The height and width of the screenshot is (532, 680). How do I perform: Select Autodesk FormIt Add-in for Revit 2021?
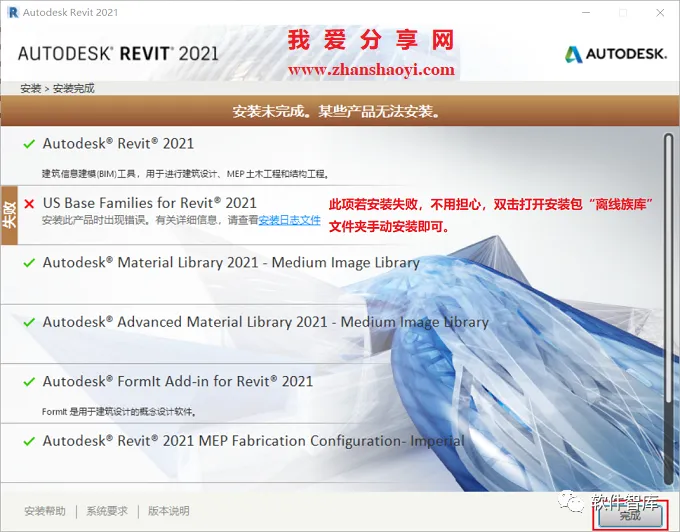point(178,382)
